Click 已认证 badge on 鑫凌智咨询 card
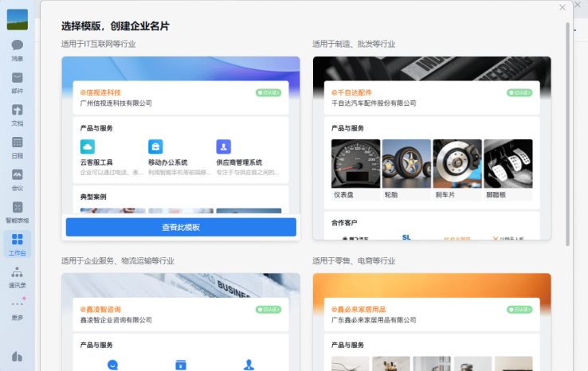 click(x=269, y=310)
